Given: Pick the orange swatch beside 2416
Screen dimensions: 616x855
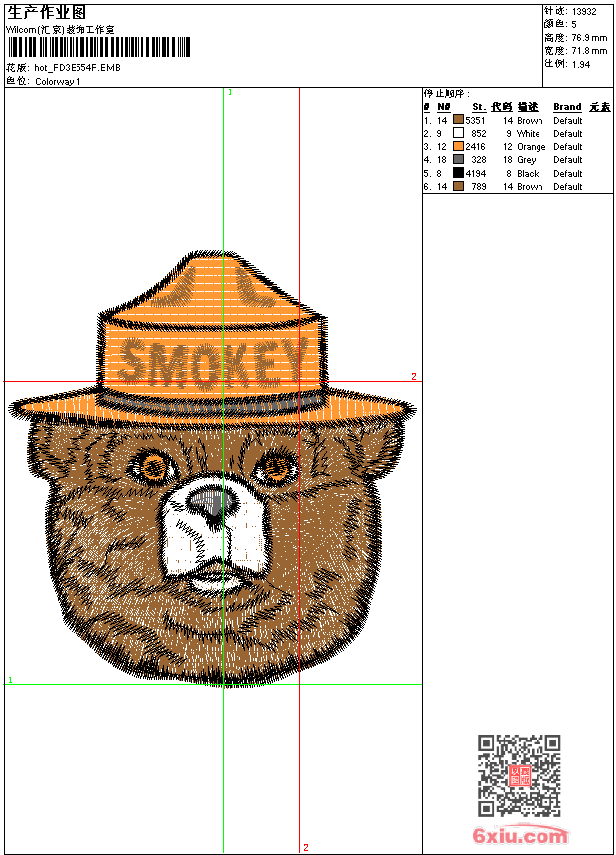Looking at the screenshot, I should [458, 146].
